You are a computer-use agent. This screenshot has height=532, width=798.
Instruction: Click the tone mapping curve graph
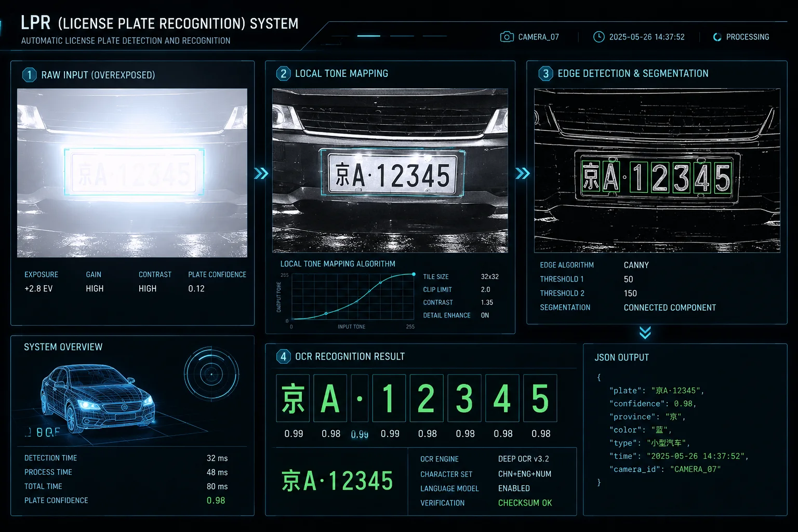click(353, 297)
